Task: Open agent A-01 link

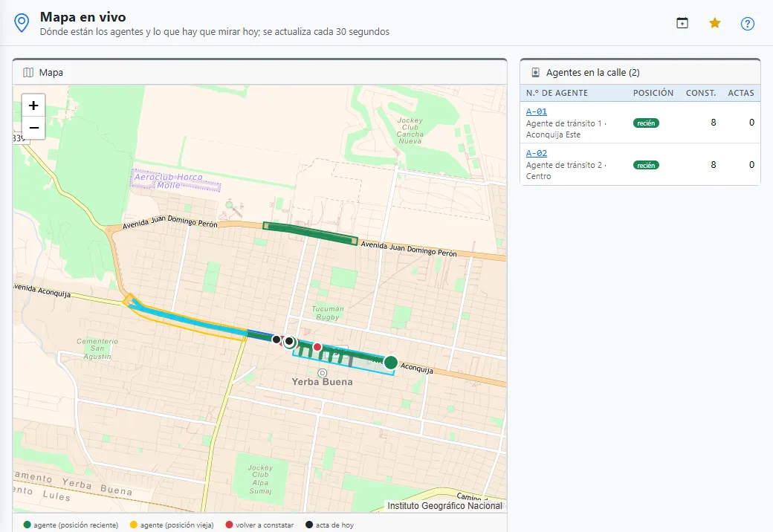Action: (537, 111)
